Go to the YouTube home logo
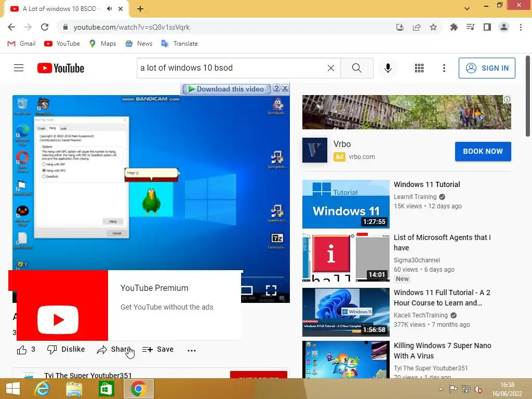Screen dimensions: 532x399 coord(61,68)
